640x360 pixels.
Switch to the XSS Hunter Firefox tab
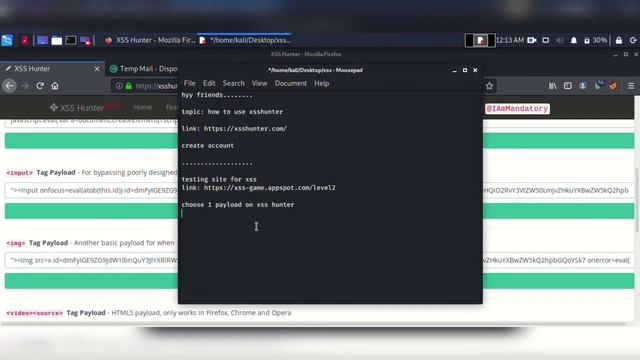tap(52, 69)
